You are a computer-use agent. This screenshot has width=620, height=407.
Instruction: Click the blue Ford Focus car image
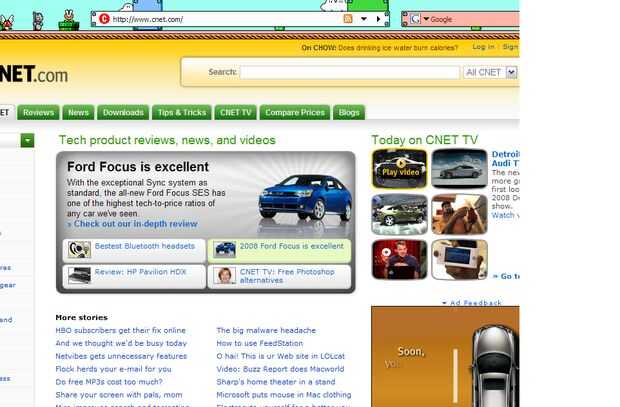[305, 197]
